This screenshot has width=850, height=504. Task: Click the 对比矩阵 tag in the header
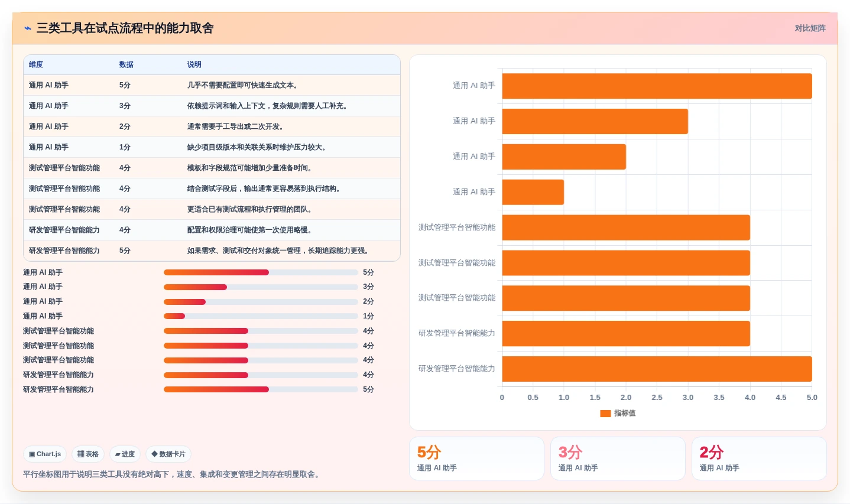click(x=810, y=28)
